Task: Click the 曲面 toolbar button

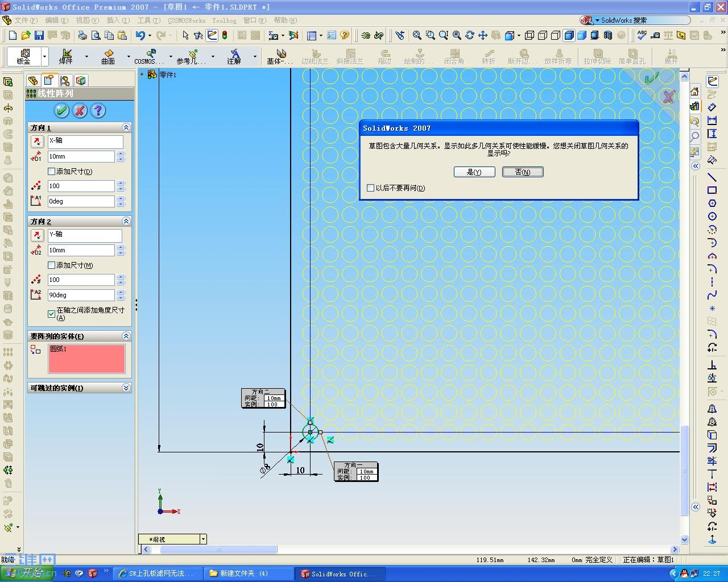Action: point(108,56)
